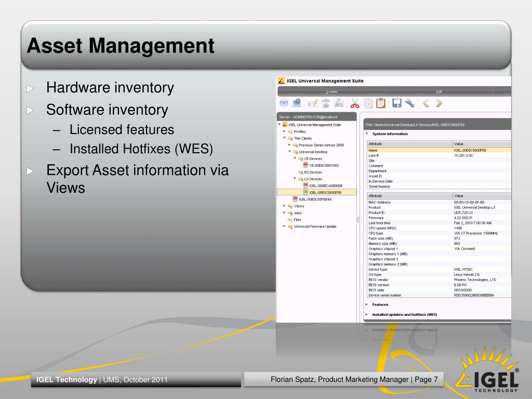Expand the Features section
Image resolution: width=532 pixels, height=399 pixels.
tap(367, 304)
